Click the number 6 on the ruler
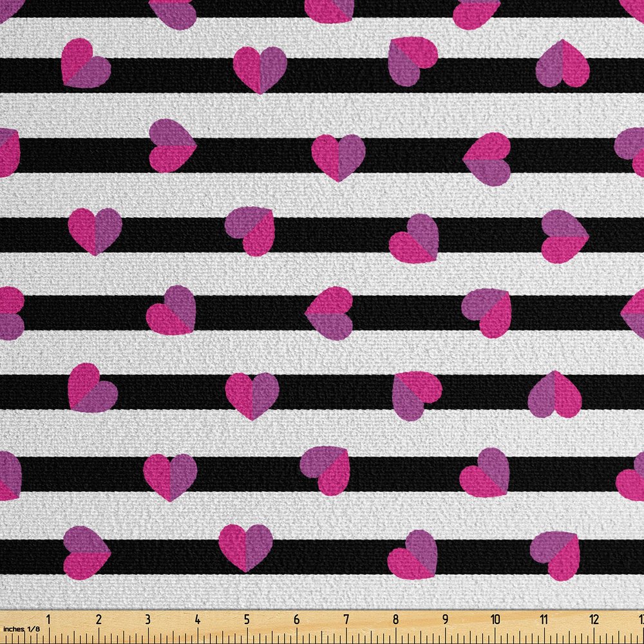The image size is (644, 644). pyautogui.click(x=296, y=620)
